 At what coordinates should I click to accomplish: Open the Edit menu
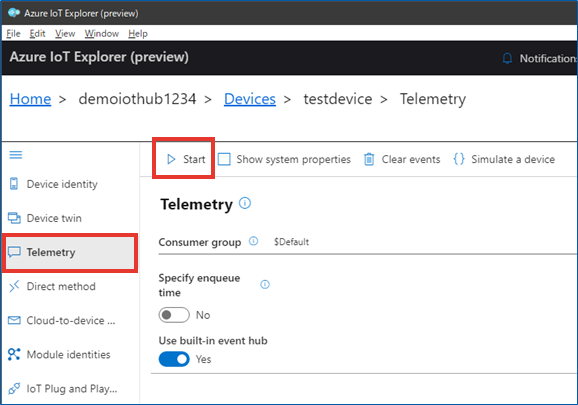(x=37, y=34)
